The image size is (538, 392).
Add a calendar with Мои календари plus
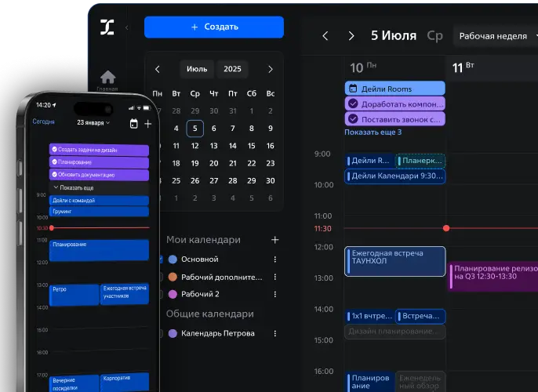click(274, 240)
